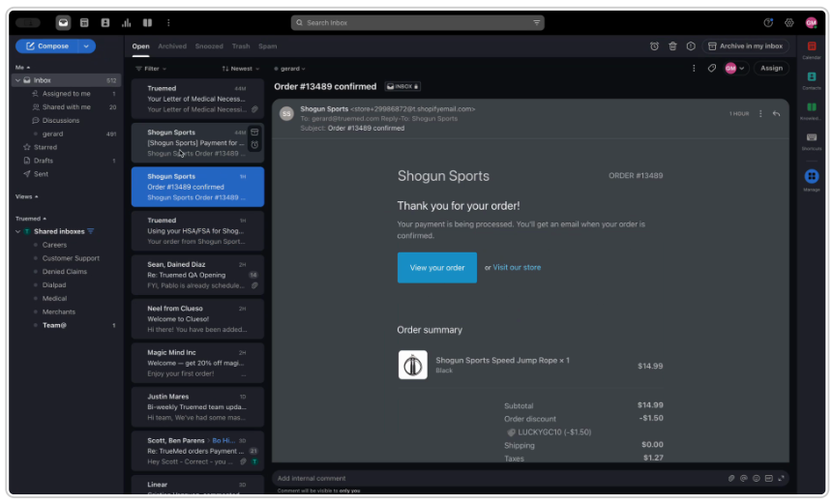The width and height of the screenshot is (833, 504).
Task: Open the Filter dropdown above conversation list
Action: tap(151, 69)
